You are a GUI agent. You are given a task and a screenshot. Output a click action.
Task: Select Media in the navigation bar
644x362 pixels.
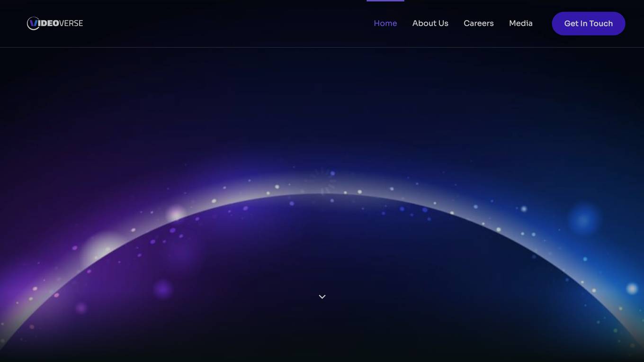(521, 23)
